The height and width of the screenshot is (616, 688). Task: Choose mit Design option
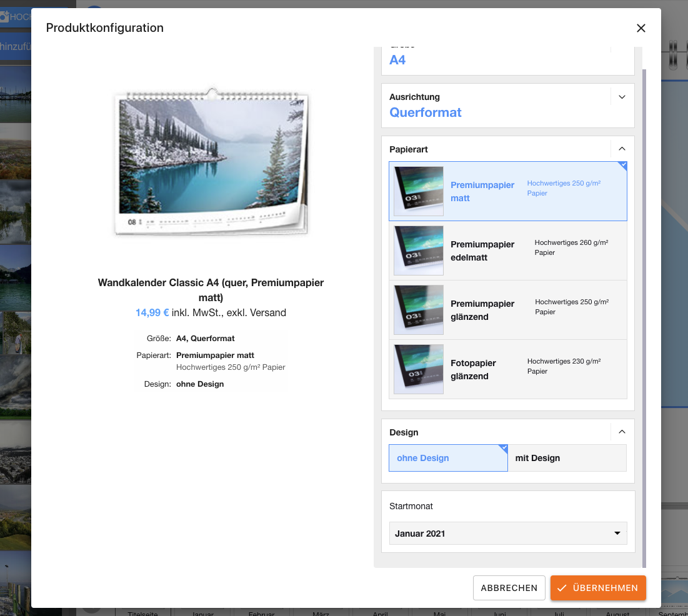coord(567,458)
